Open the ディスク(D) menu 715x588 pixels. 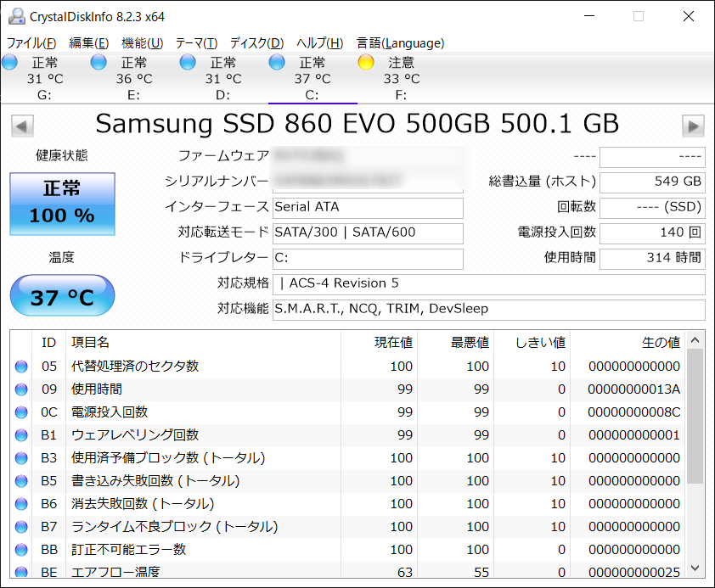256,42
